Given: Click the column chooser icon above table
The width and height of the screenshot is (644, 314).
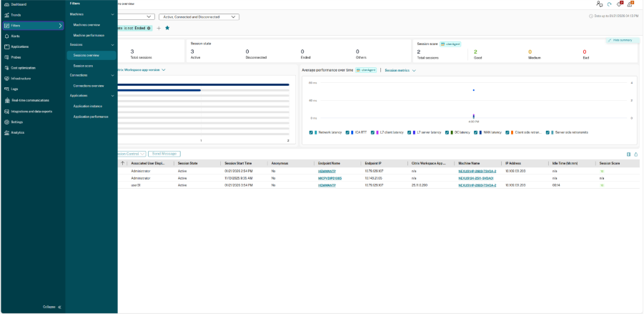Looking at the screenshot, I should tap(628, 154).
